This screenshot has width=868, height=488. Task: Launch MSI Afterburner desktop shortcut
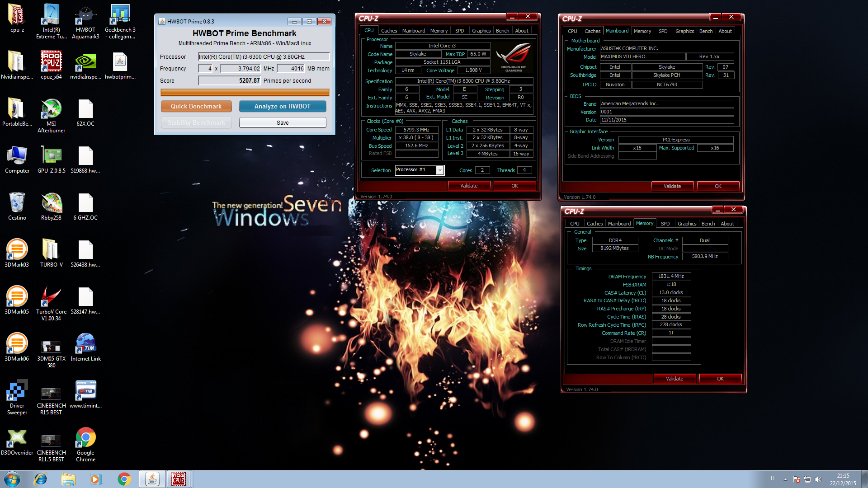click(51, 115)
